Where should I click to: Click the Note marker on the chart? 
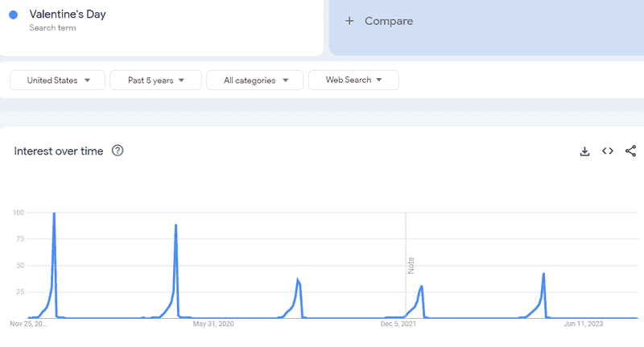(411, 266)
